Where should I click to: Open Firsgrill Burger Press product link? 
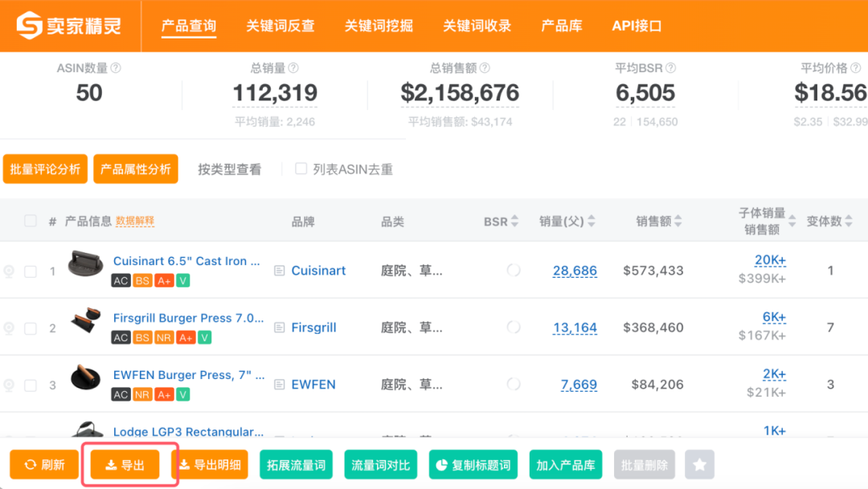[x=188, y=318]
